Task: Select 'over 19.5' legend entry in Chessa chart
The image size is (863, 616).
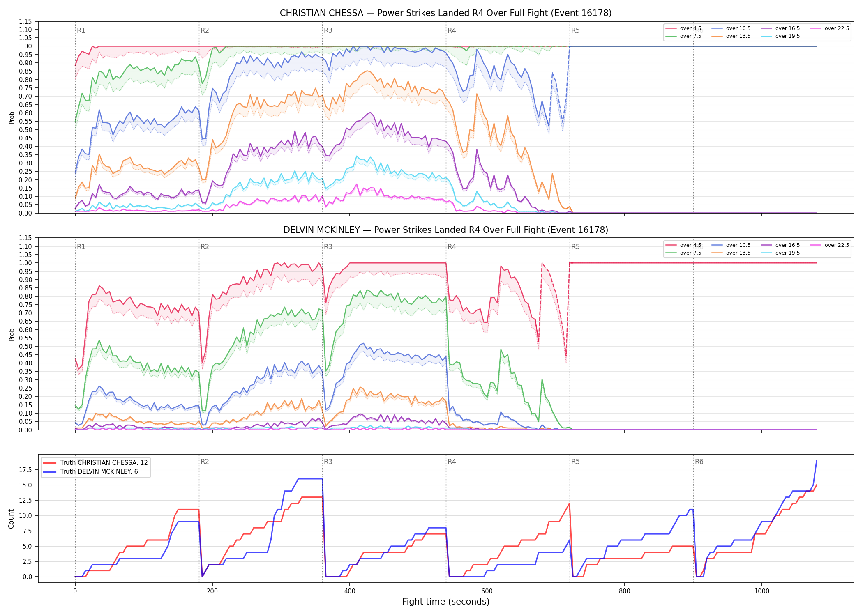Action: 780,36
